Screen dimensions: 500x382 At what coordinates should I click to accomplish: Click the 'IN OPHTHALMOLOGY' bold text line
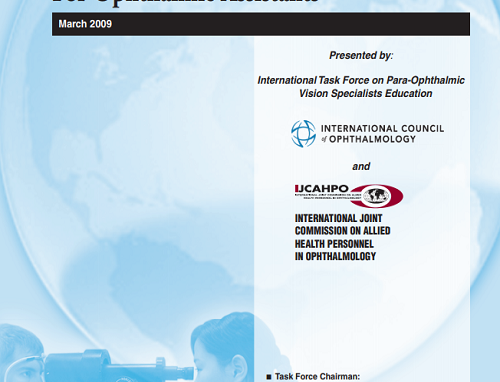pos(335,256)
